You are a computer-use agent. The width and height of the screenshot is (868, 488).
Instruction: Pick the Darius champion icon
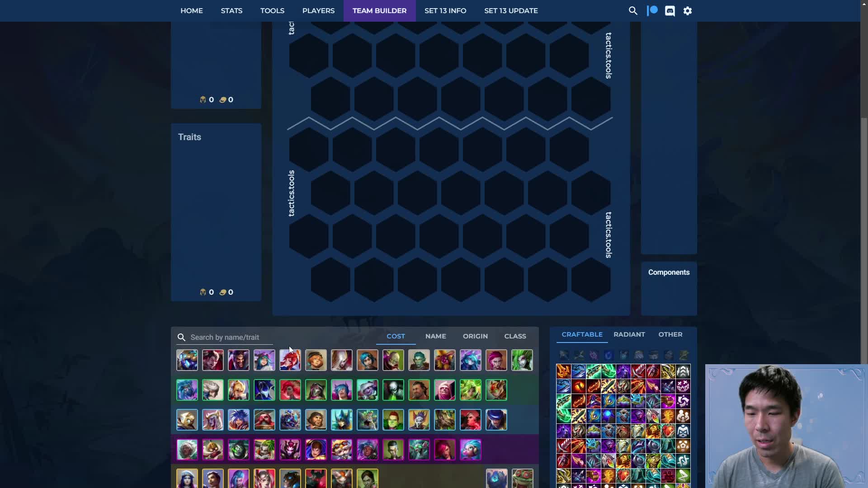click(x=213, y=360)
